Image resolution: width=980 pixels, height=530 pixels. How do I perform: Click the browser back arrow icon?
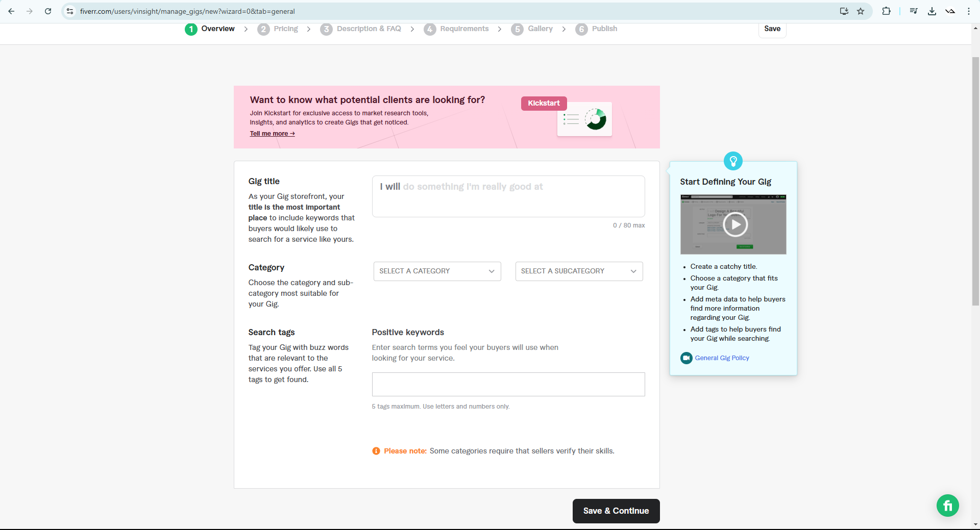(x=11, y=11)
